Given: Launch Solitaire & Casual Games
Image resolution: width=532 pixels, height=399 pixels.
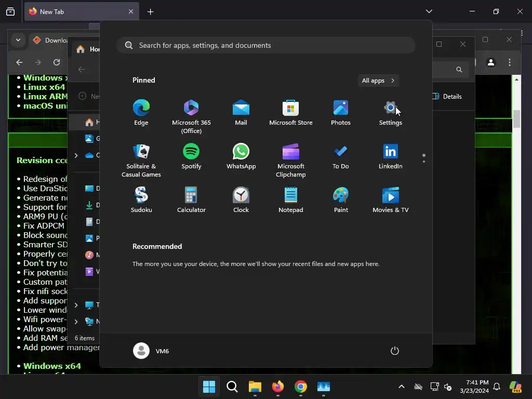Looking at the screenshot, I should click(141, 161).
